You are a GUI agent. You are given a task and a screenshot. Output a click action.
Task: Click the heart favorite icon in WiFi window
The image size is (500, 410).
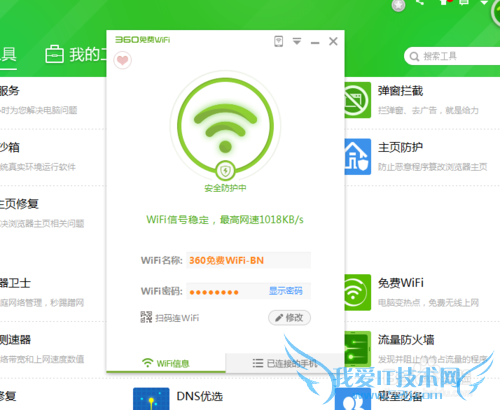pyautogui.click(x=123, y=60)
